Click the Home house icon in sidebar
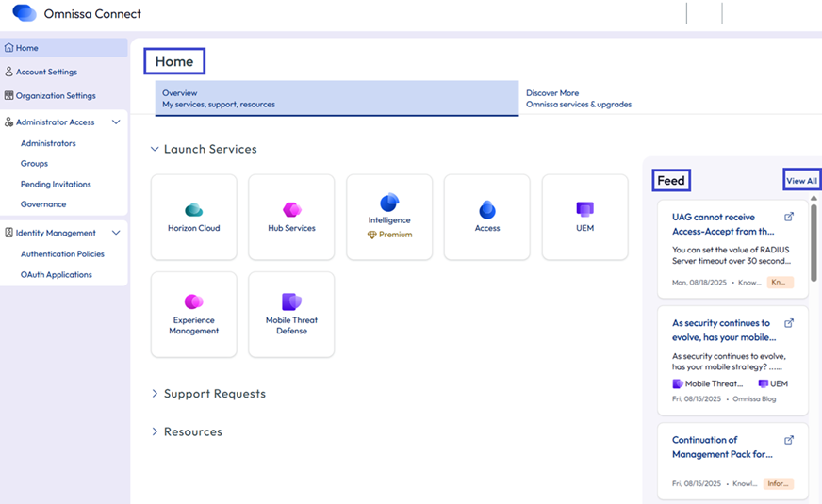Screen dimensions: 822x504 pyautogui.click(x=8, y=48)
